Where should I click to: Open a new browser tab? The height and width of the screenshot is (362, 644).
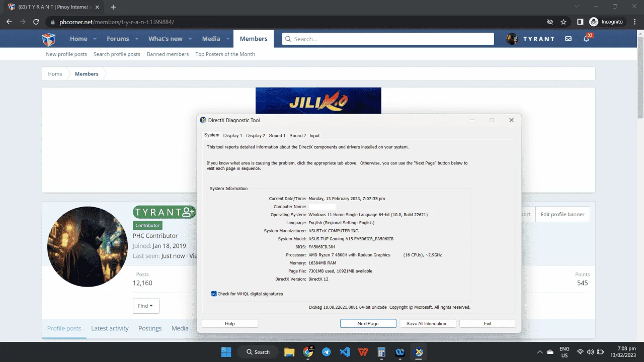(x=113, y=7)
